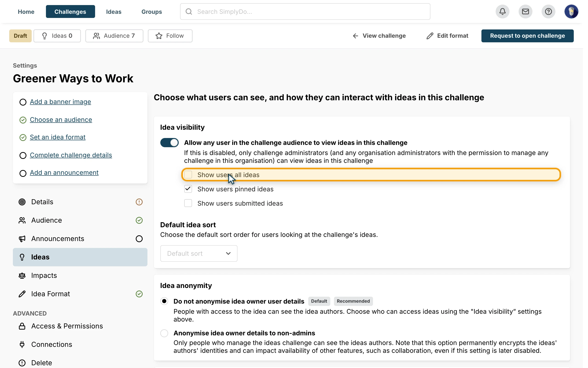Go to the Ideas top nav tab
Viewport: 588px width, 368px height.
click(114, 11)
